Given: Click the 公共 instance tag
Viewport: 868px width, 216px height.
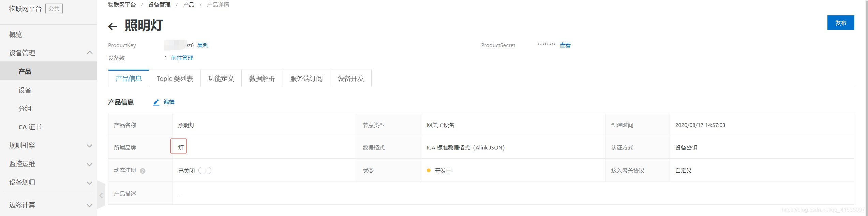Looking at the screenshot, I should (54, 9).
